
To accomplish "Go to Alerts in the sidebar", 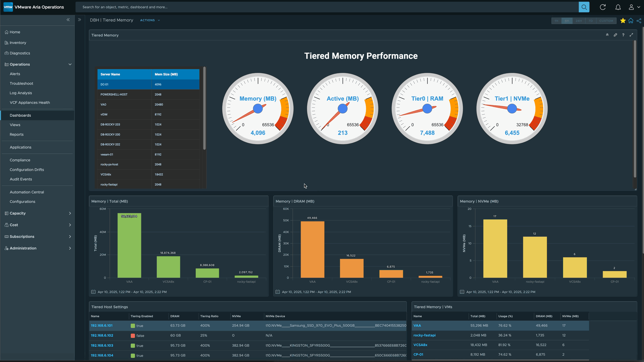I will pyautogui.click(x=15, y=74).
